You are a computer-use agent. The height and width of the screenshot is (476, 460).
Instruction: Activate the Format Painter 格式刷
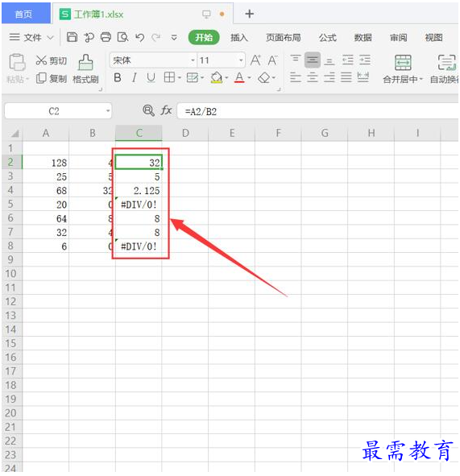[85, 69]
